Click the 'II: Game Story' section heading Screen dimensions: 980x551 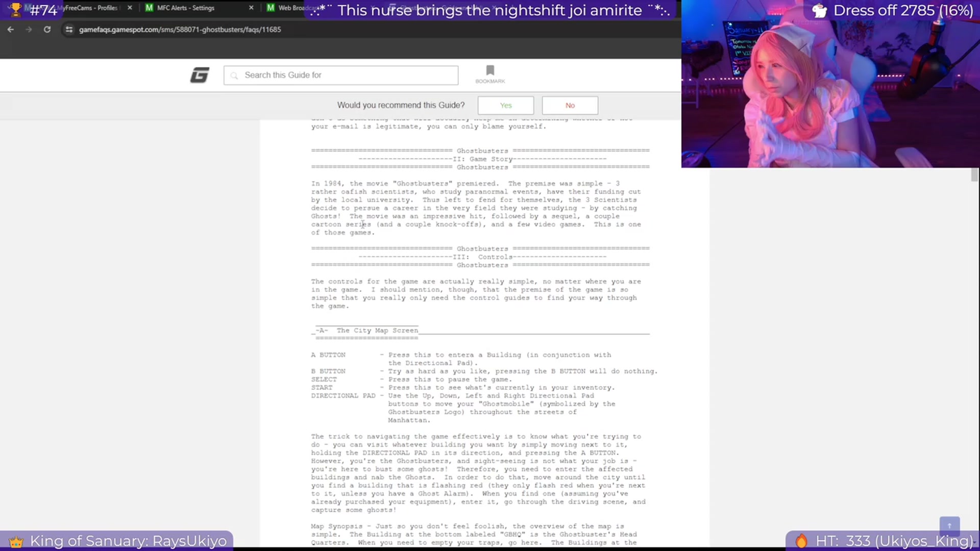click(x=482, y=159)
